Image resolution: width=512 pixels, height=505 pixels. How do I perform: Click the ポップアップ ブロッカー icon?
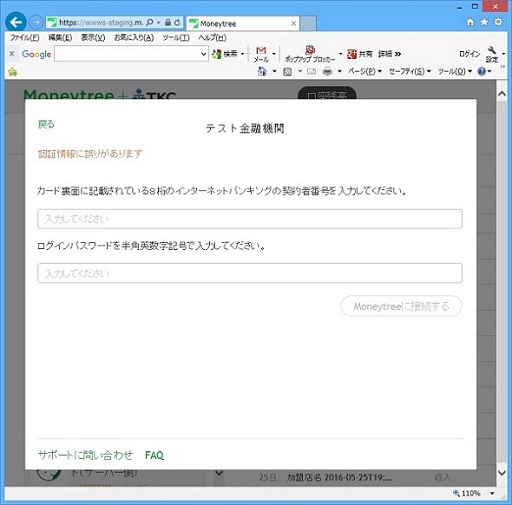click(310, 54)
